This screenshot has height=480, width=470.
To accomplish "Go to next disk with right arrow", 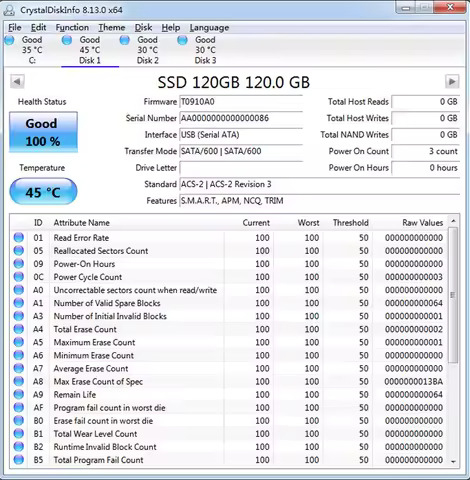I will 452,82.
